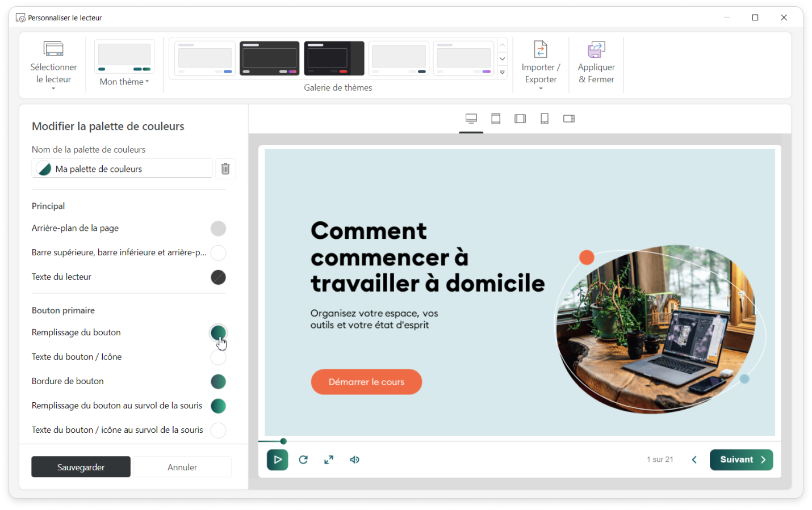Choose phone portrait preview icon
Viewport: 812px width, 510px height.
tap(545, 119)
